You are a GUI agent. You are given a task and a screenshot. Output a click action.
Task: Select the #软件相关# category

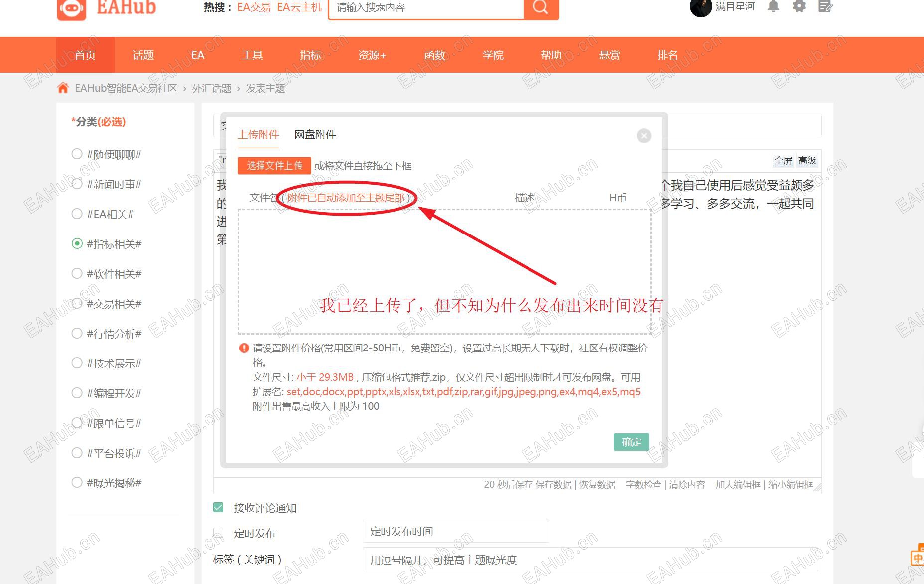pyautogui.click(x=77, y=274)
